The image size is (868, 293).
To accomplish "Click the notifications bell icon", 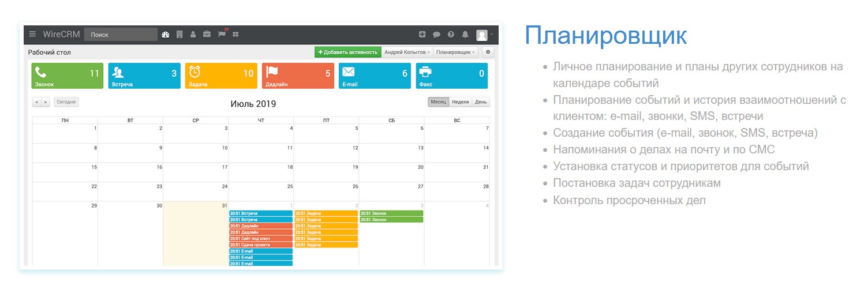I will coord(465,35).
